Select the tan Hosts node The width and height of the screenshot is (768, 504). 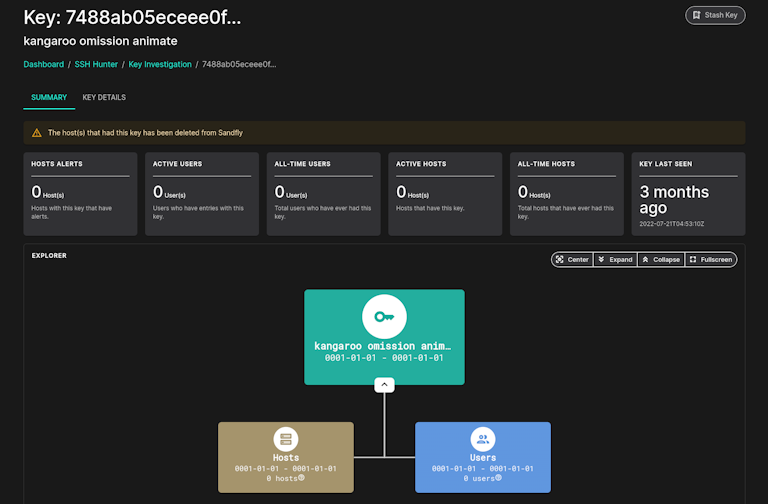click(x=286, y=457)
